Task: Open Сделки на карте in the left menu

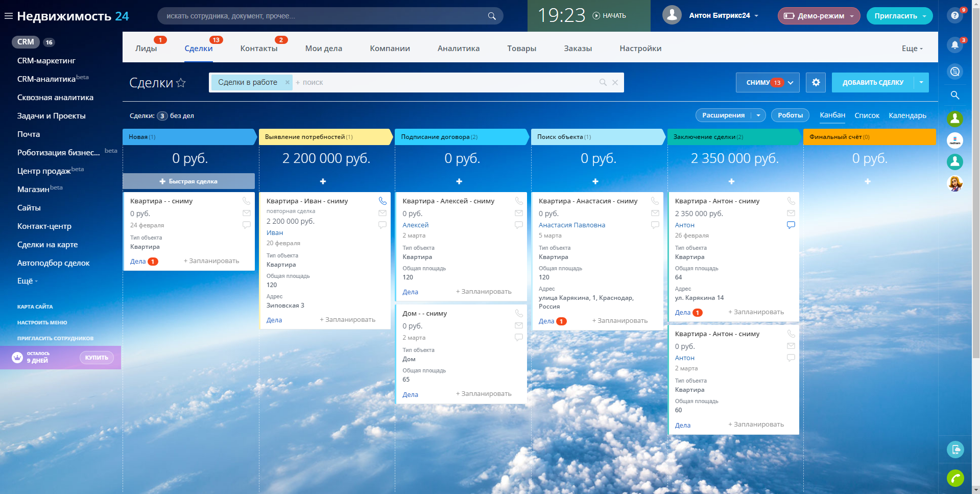Action: [x=47, y=245]
